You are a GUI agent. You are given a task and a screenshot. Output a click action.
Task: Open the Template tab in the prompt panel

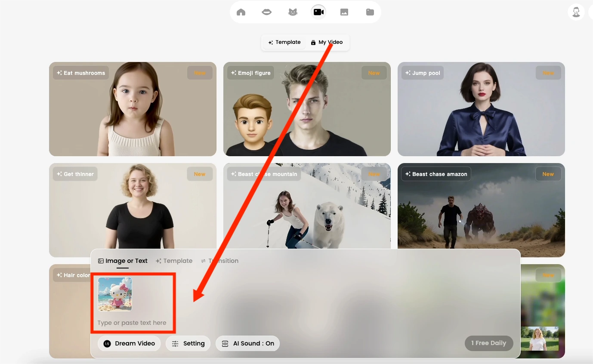tap(174, 261)
